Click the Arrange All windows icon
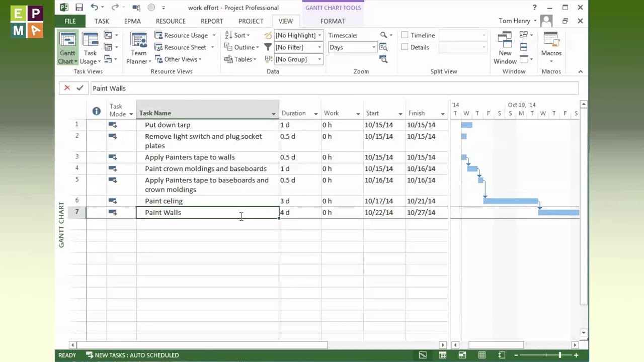The height and width of the screenshot is (362, 644). (524, 47)
